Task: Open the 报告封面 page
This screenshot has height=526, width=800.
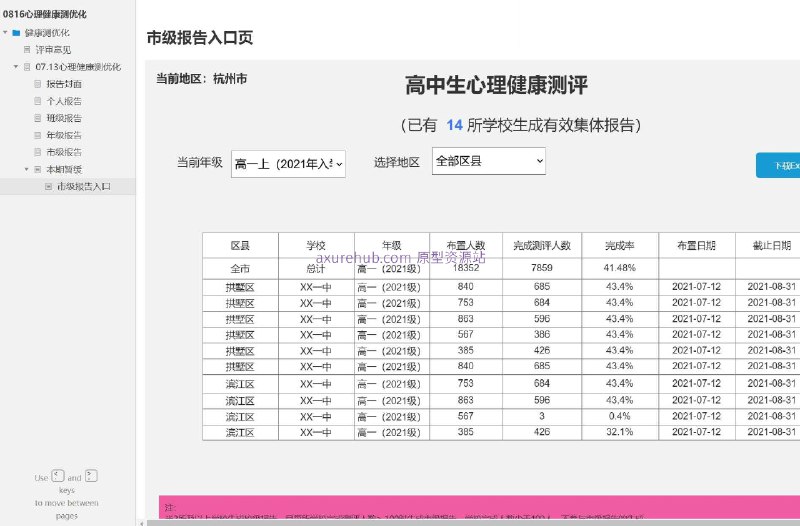Action: tap(64, 84)
